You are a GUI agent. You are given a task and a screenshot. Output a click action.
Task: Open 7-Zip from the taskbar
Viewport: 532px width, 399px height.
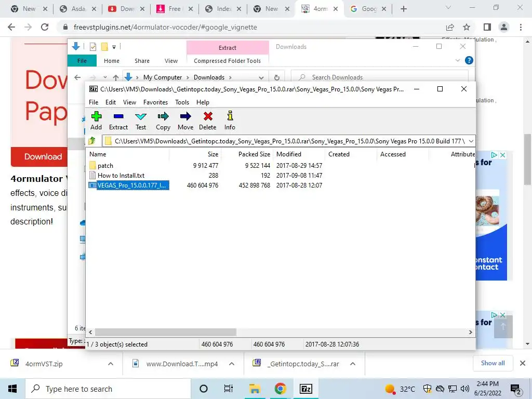[305, 389]
